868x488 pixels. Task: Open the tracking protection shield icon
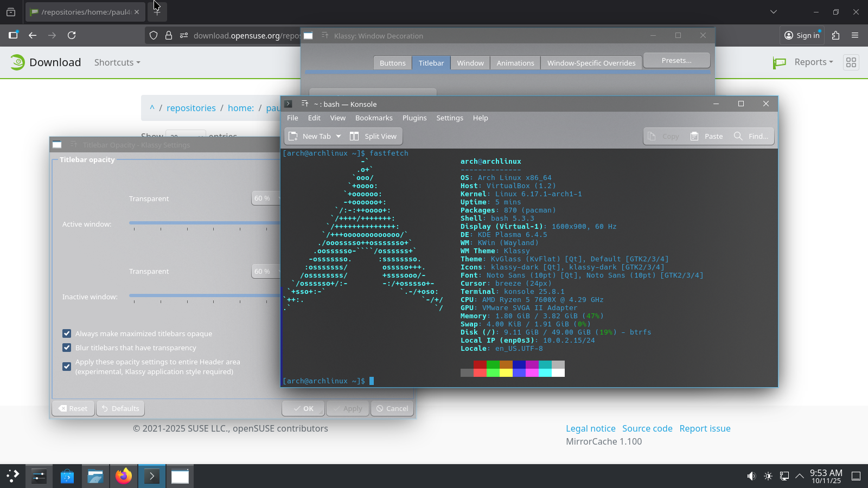click(154, 35)
